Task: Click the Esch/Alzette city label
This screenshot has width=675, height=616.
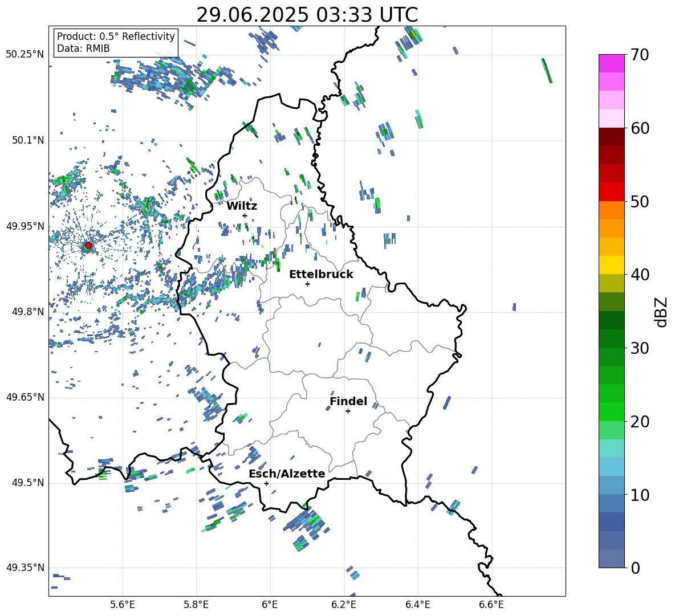Action: (287, 474)
